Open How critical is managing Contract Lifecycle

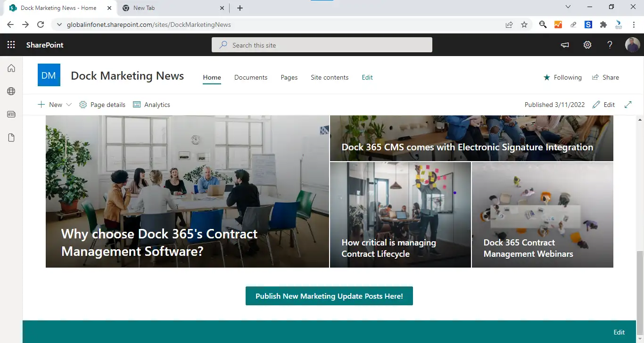coord(400,215)
